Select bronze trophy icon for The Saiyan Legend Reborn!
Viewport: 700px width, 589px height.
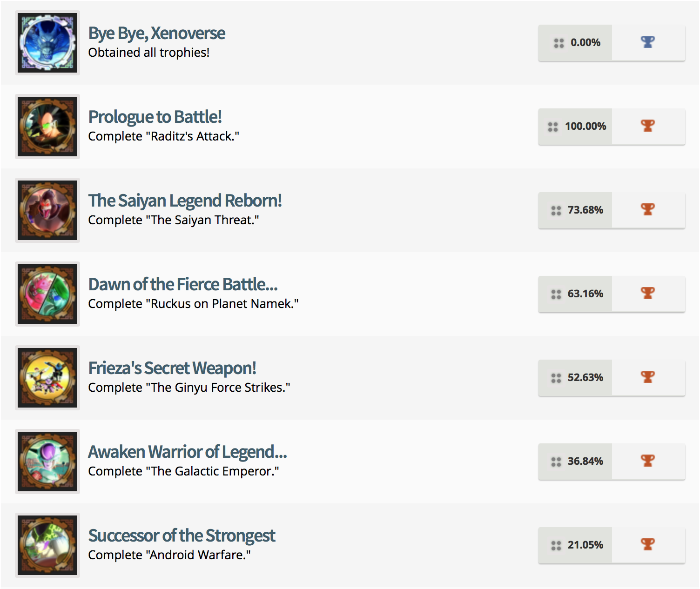pyautogui.click(x=647, y=210)
